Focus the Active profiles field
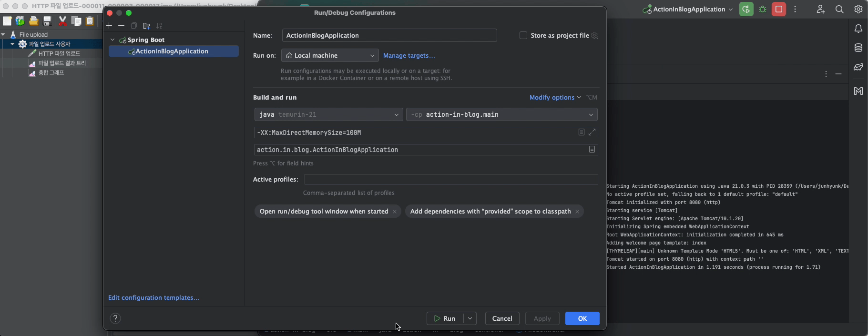This screenshot has height=336, width=868. [x=451, y=179]
